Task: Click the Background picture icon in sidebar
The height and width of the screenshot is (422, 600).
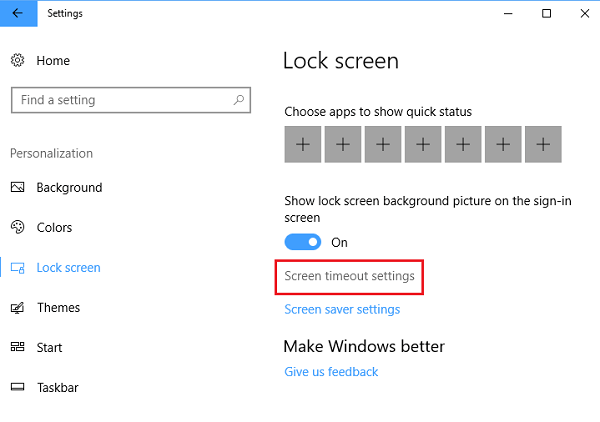Action: click(x=18, y=188)
